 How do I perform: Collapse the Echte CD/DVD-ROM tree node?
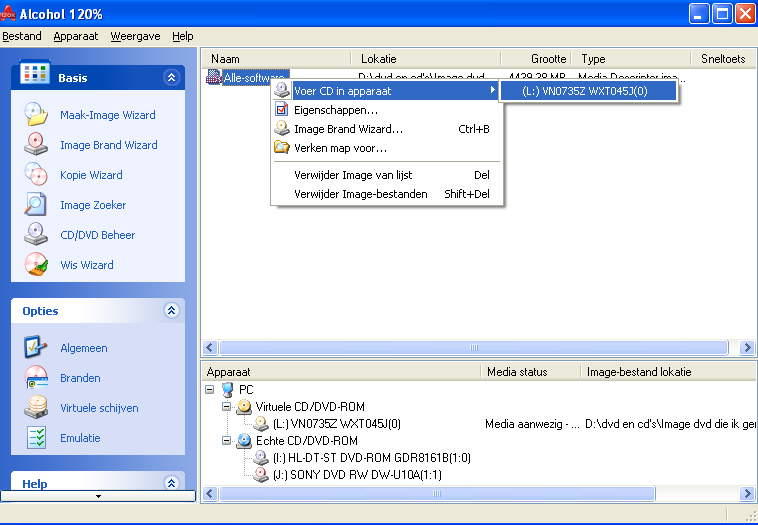[227, 441]
